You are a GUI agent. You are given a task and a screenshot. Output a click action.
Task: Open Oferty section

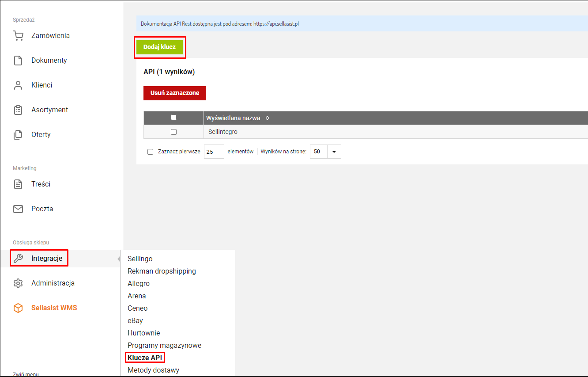pos(41,134)
